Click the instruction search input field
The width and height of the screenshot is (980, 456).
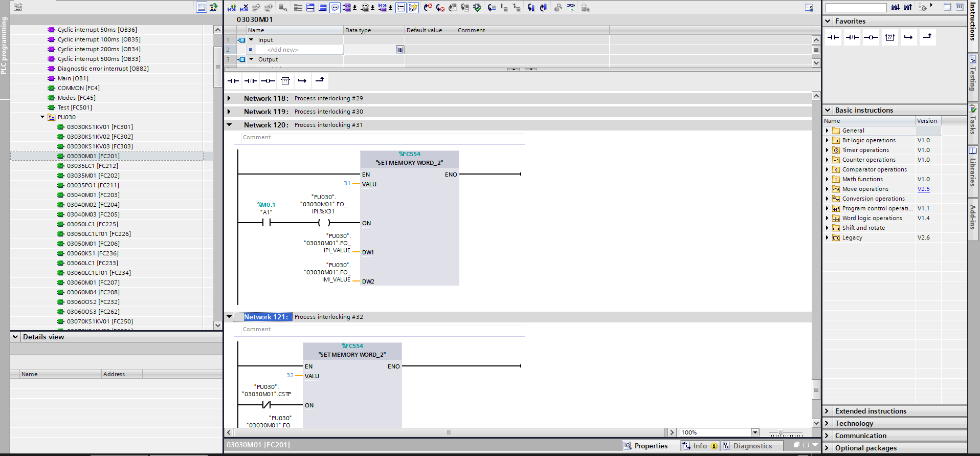(x=856, y=8)
